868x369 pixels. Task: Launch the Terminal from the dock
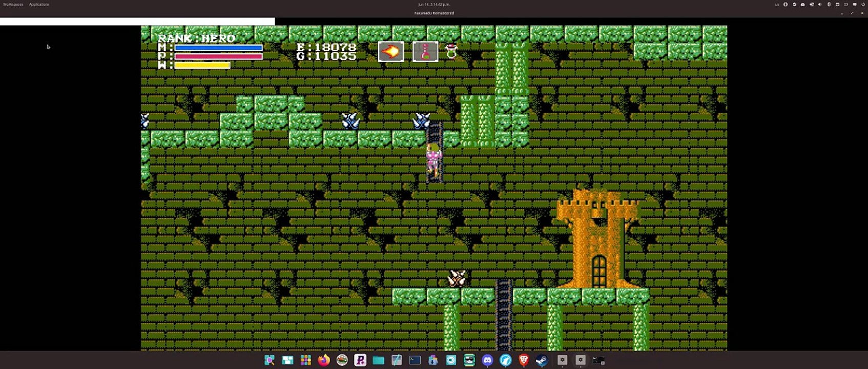415,360
